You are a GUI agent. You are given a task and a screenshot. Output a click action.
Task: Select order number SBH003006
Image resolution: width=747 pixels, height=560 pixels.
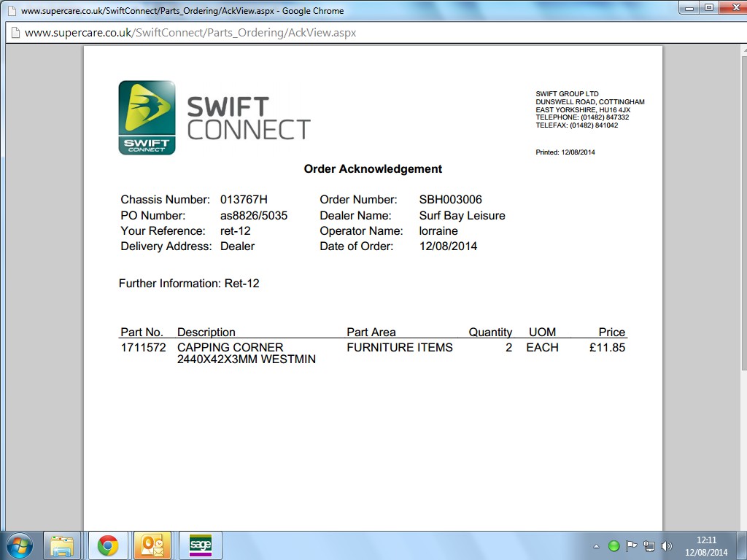(451, 200)
